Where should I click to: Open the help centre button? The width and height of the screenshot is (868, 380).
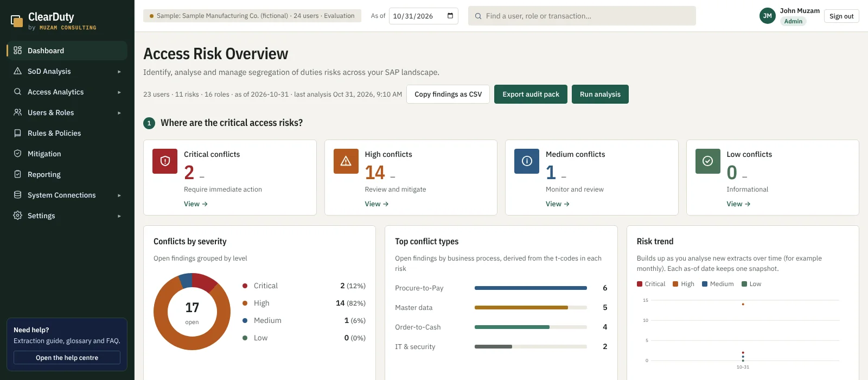[67, 358]
